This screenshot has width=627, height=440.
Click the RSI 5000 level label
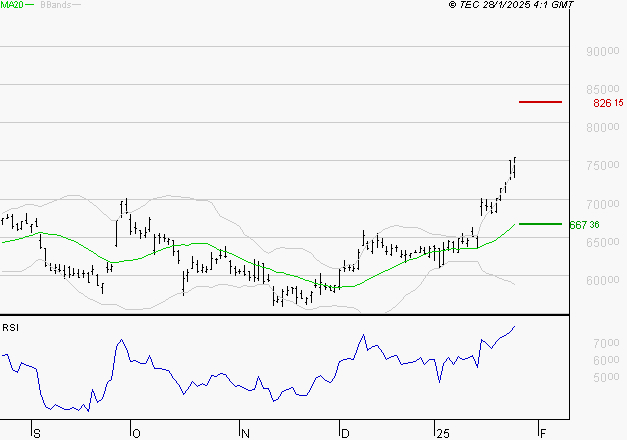[606, 377]
